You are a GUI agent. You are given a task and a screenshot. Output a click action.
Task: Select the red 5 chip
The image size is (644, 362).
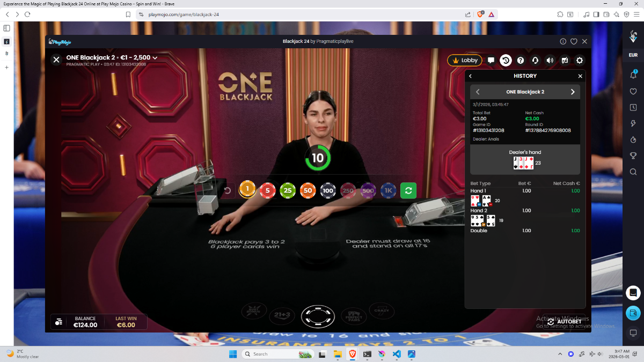click(x=268, y=190)
